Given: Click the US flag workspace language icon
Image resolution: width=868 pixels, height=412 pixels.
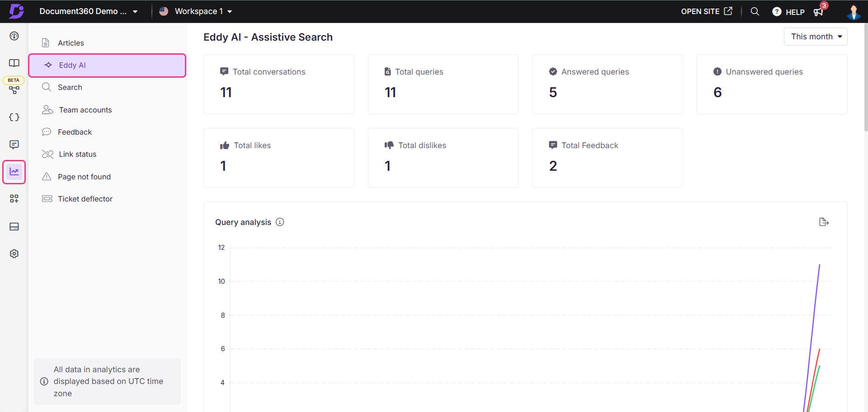Looking at the screenshot, I should tap(164, 11).
